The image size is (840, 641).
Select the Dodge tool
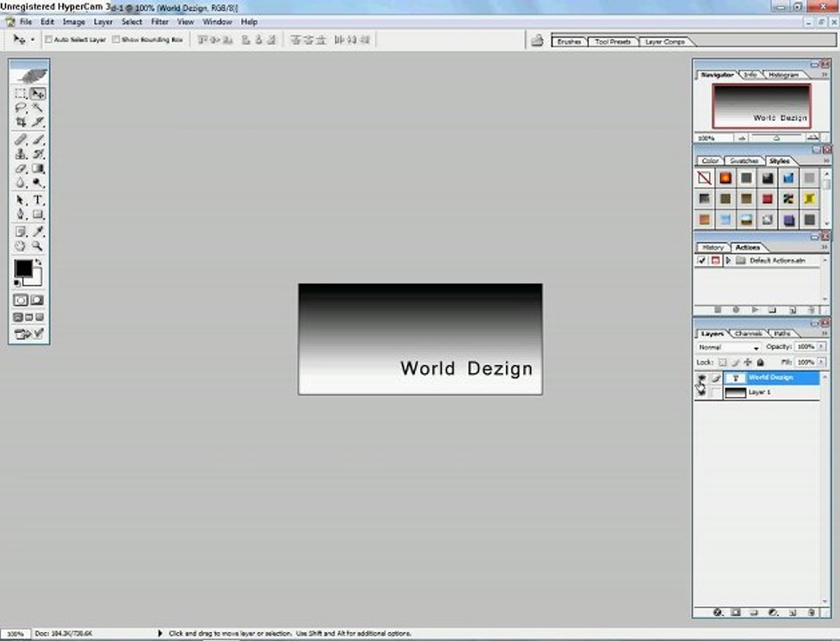click(37, 183)
